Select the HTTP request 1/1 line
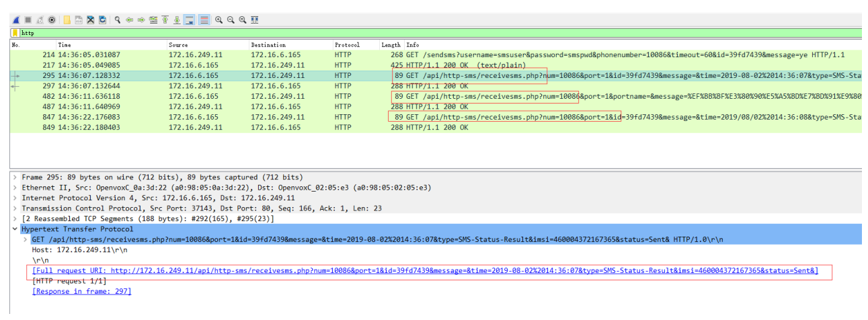The image size is (868, 320). point(69,281)
